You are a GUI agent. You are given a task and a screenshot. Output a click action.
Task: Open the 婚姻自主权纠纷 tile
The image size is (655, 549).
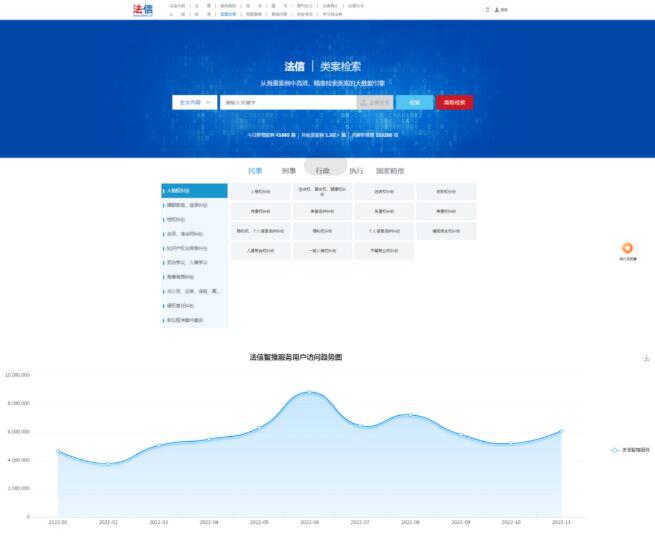(x=446, y=231)
